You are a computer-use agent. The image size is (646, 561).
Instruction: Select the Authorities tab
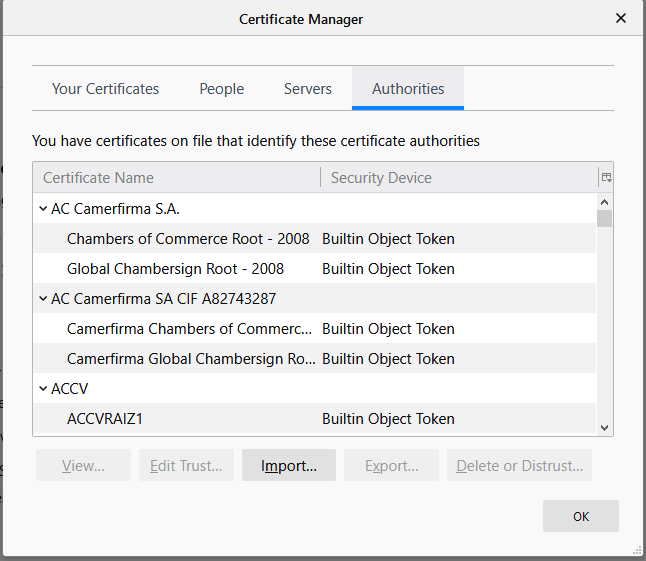click(408, 89)
